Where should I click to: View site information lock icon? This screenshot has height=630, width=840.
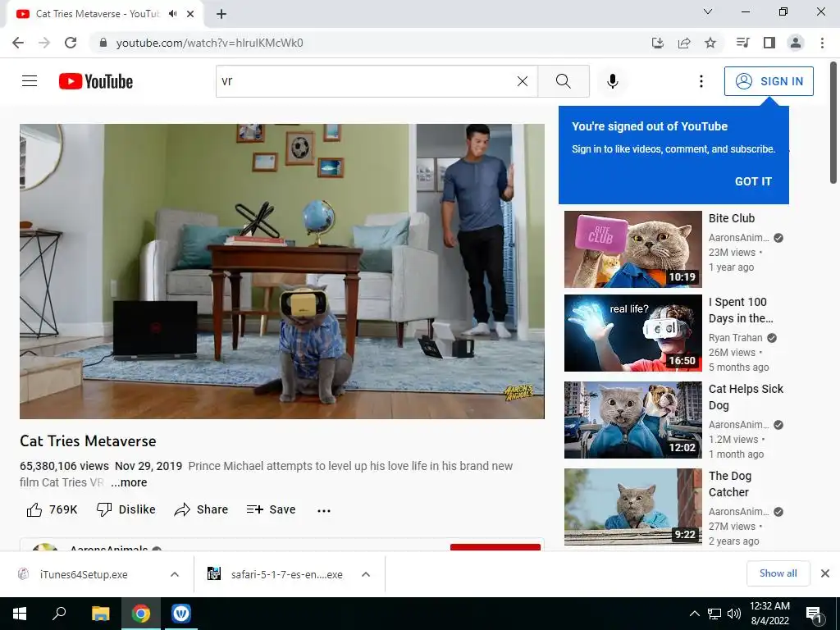(x=103, y=43)
